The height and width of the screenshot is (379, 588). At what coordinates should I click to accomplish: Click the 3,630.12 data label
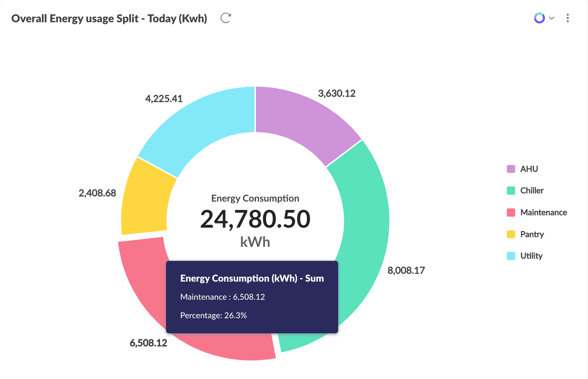tap(337, 93)
